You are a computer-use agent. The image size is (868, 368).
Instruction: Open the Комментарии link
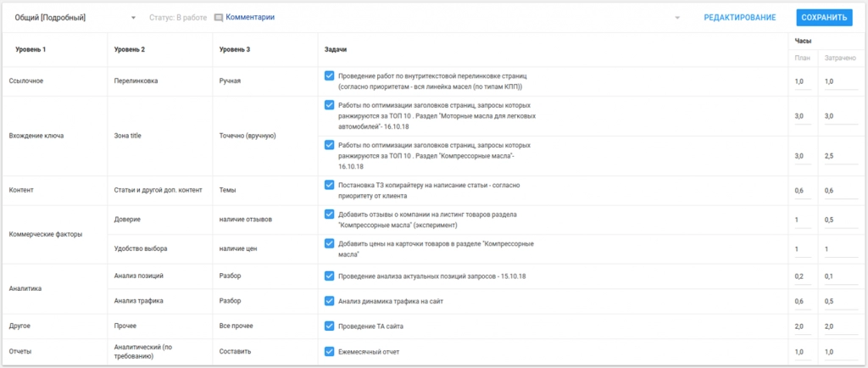coord(250,17)
